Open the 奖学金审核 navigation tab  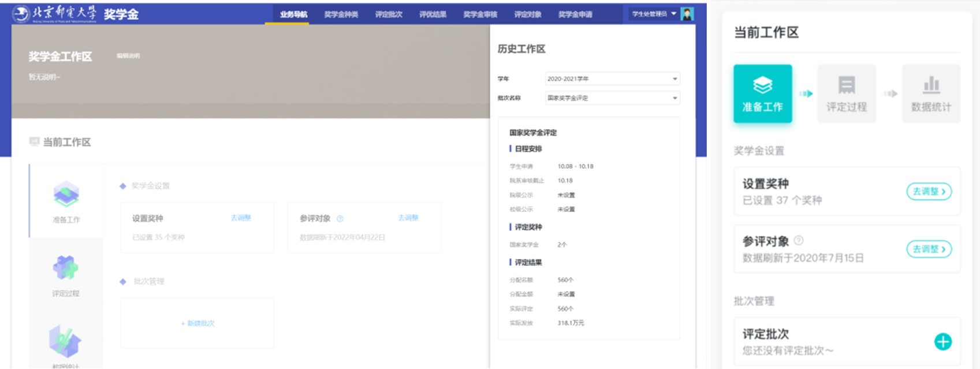pos(480,14)
